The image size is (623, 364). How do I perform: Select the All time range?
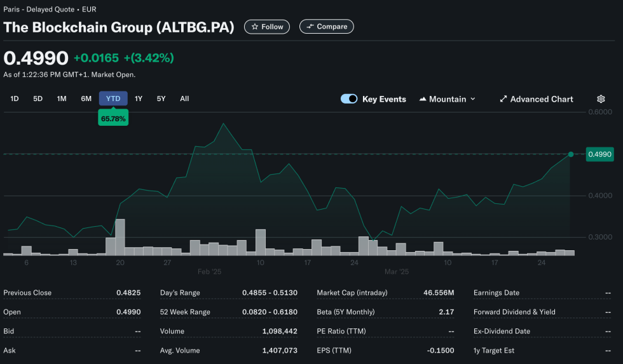coord(184,98)
